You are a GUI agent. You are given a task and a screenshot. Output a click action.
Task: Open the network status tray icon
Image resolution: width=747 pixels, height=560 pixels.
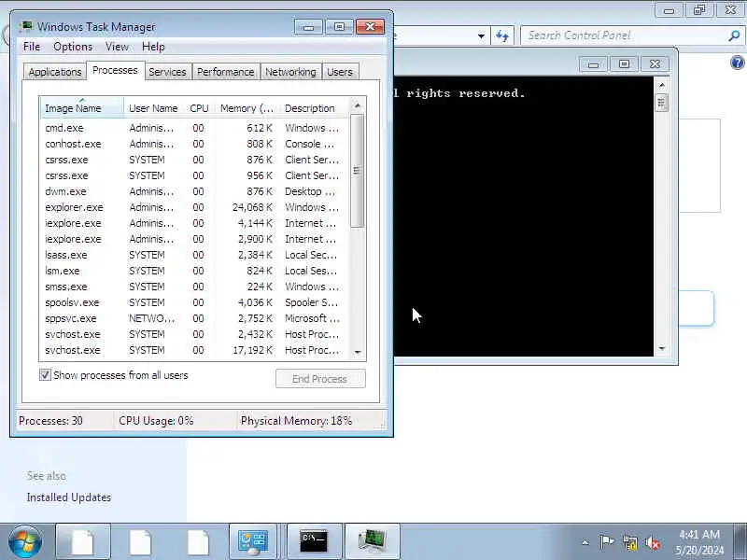629,542
